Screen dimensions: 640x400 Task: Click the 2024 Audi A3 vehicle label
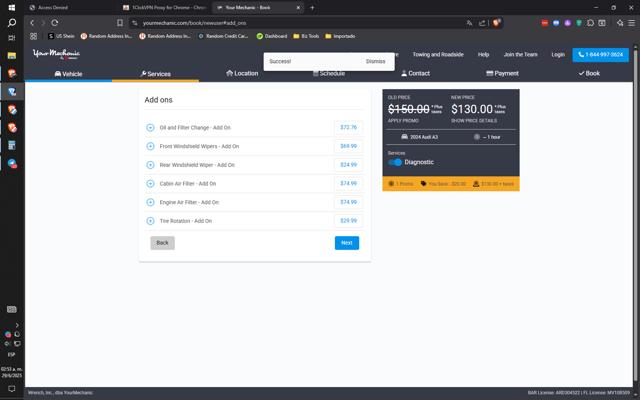[x=420, y=137]
